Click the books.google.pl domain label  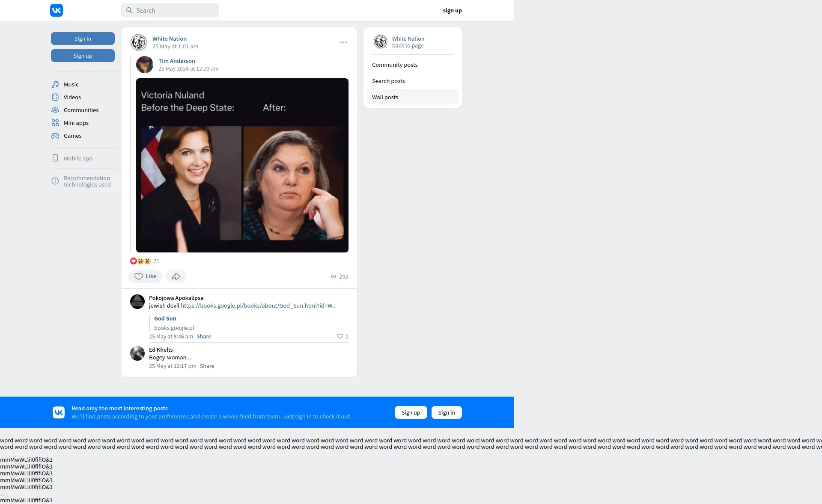[x=174, y=328]
